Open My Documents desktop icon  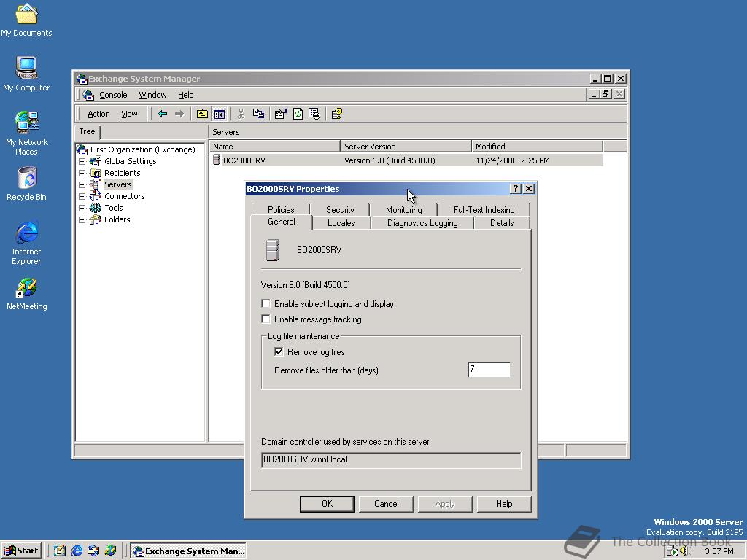click(x=26, y=20)
